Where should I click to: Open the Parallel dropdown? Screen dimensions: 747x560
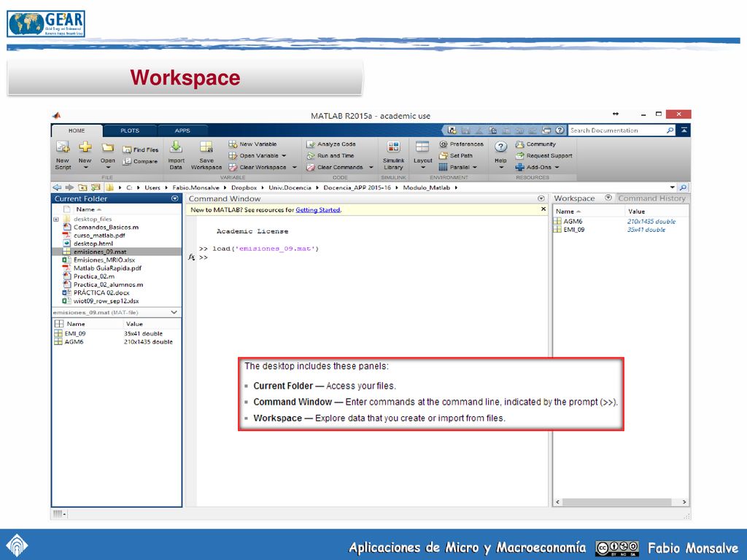pyautogui.click(x=458, y=168)
